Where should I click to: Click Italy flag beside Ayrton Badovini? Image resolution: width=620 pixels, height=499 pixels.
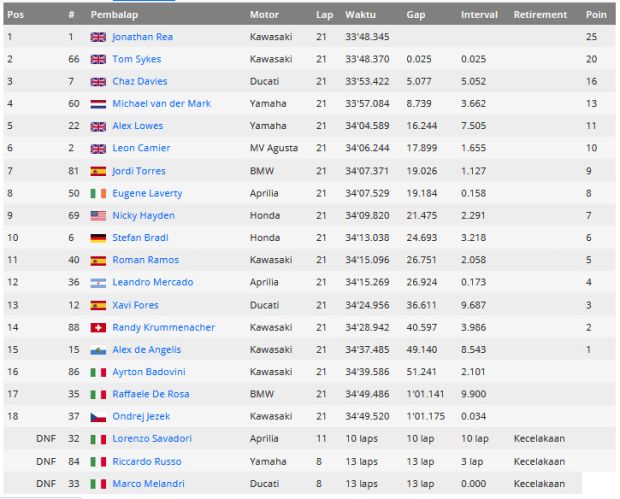(98, 372)
